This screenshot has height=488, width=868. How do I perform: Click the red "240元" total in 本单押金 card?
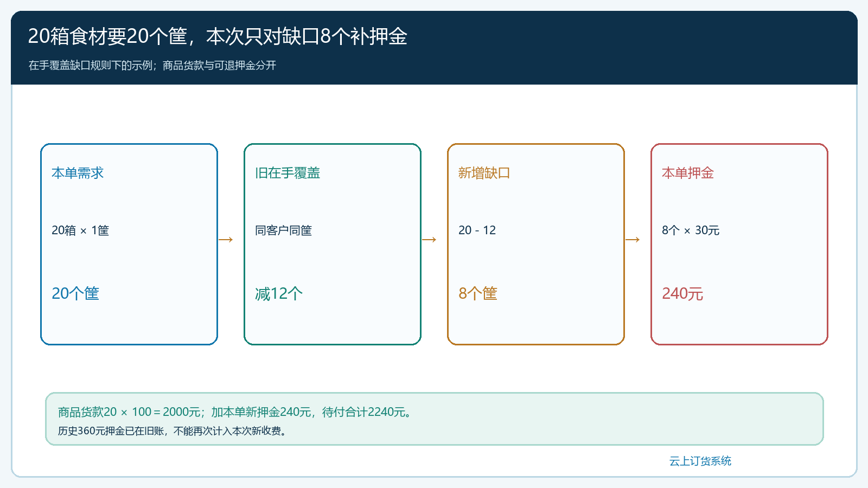(x=682, y=293)
